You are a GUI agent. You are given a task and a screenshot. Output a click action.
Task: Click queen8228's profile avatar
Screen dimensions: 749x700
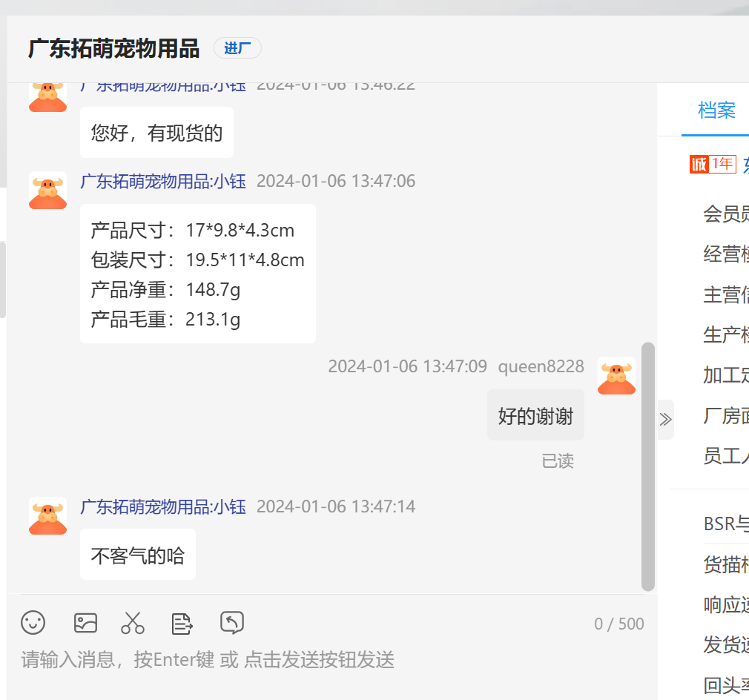pyautogui.click(x=616, y=376)
